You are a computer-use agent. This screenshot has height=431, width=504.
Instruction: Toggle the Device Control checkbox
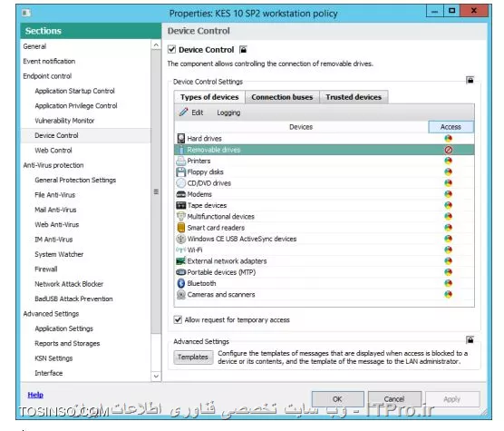click(x=171, y=49)
